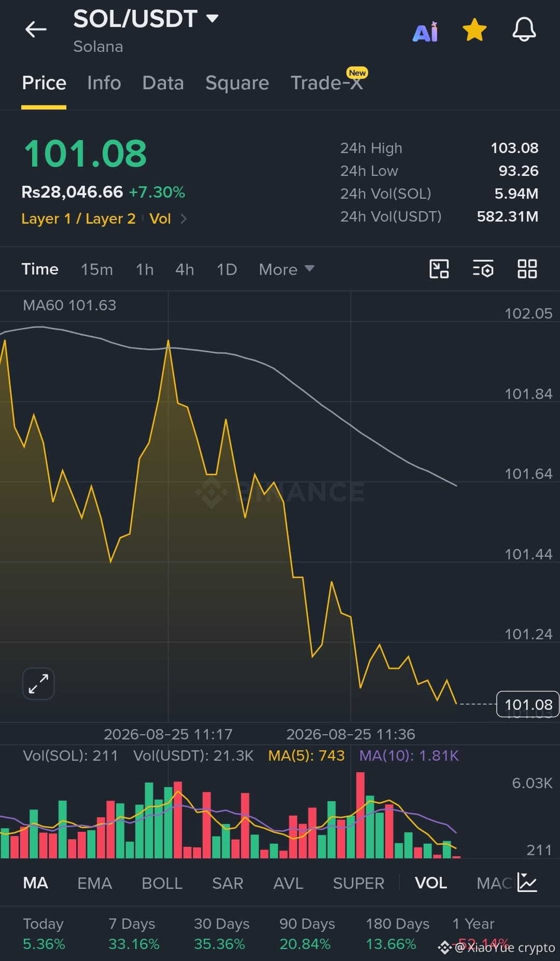560x961 pixels.
Task: Click the Vol(USDT): 21.3K readout
Action: coord(193,756)
